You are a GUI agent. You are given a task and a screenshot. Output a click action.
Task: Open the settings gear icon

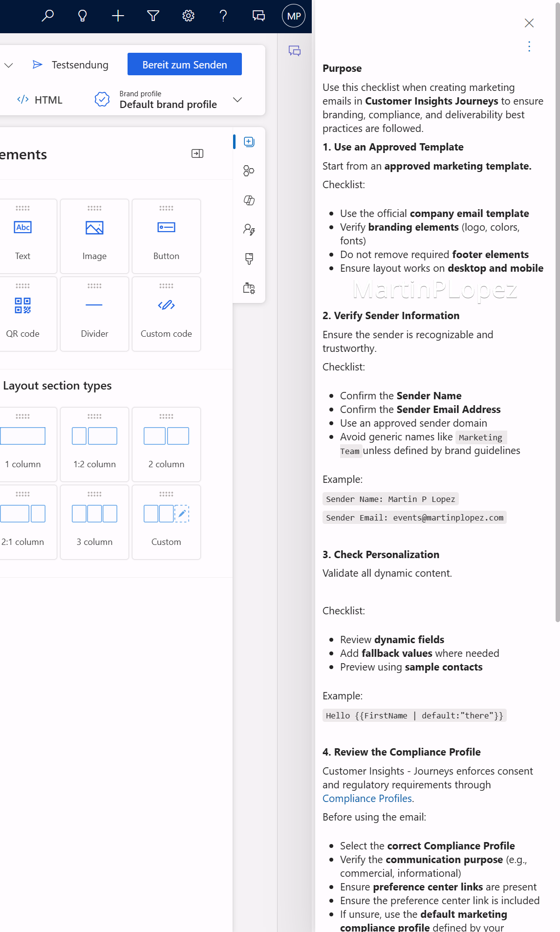(188, 16)
